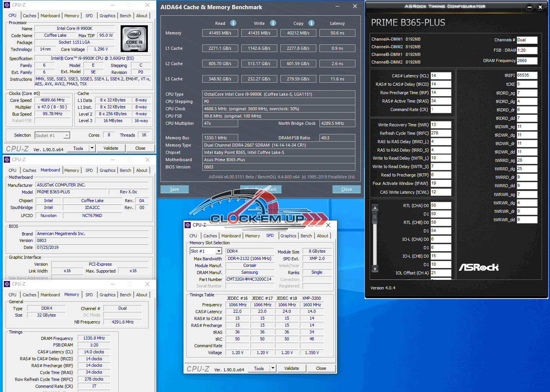Click the info icon beside Write in AIDA64

click(273, 23)
